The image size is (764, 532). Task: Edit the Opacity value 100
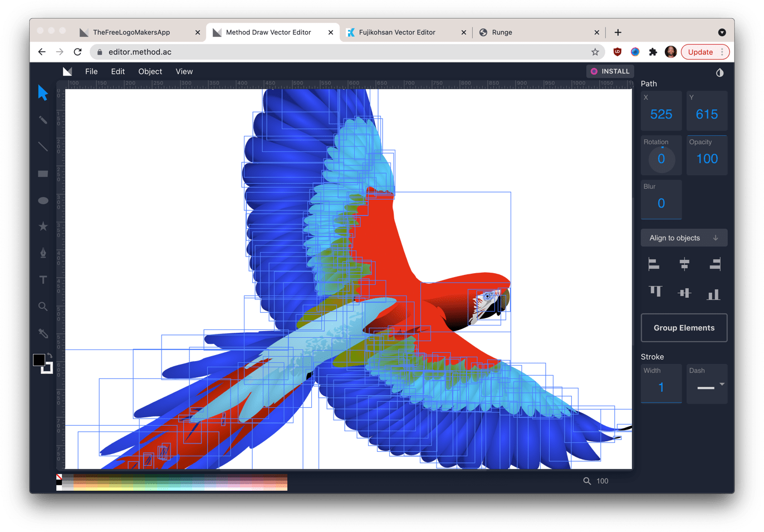click(707, 159)
